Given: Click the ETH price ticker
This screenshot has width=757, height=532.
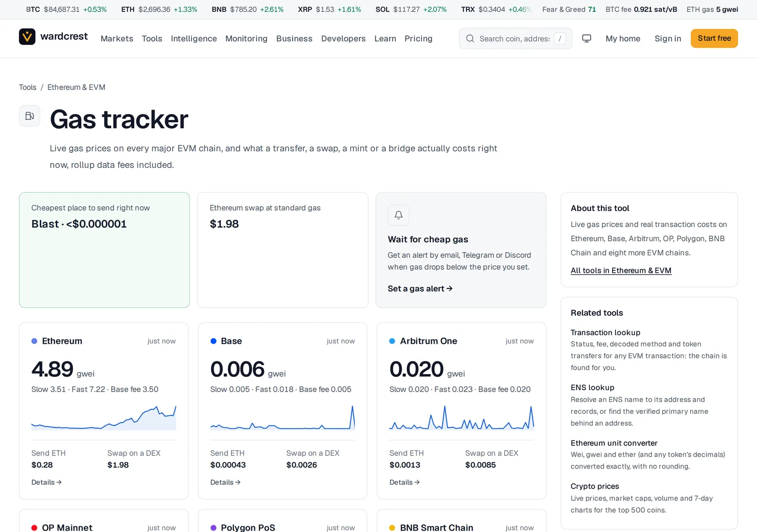Looking at the screenshot, I should pos(159,9).
